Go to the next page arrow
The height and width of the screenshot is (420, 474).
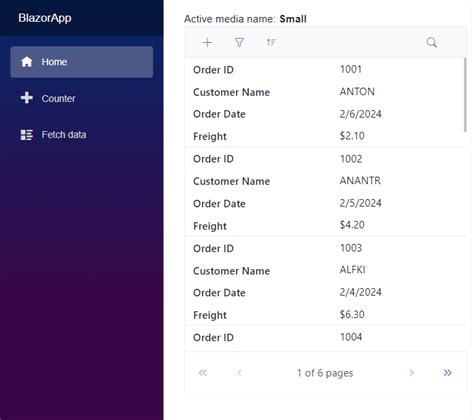click(411, 373)
